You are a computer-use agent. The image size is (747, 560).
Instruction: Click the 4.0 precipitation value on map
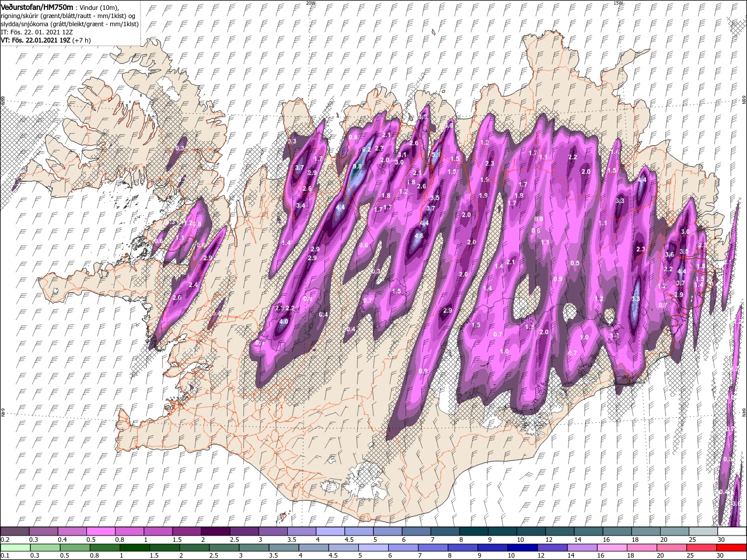pyautogui.click(x=284, y=321)
